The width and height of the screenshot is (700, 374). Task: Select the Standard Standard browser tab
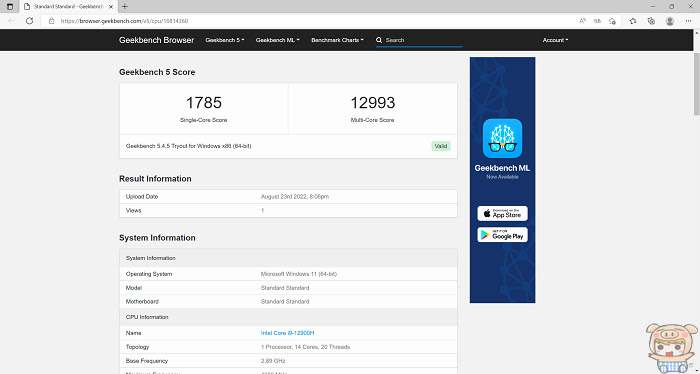point(68,7)
